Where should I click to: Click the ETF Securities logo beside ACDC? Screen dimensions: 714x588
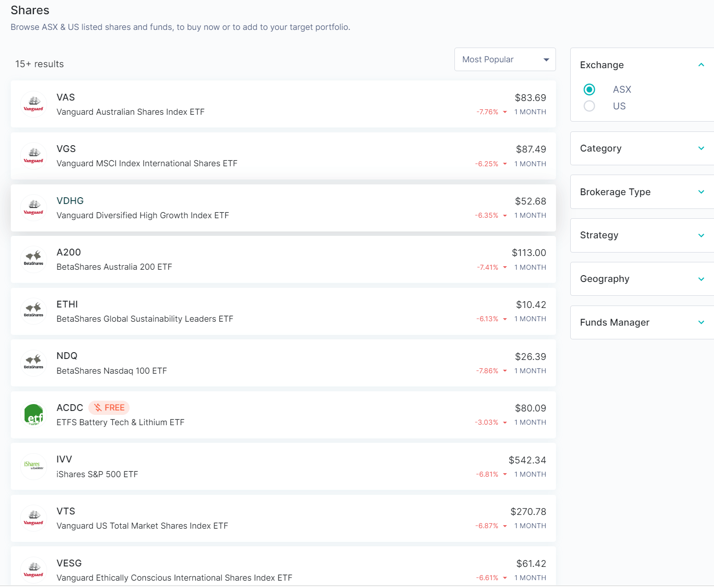33,414
